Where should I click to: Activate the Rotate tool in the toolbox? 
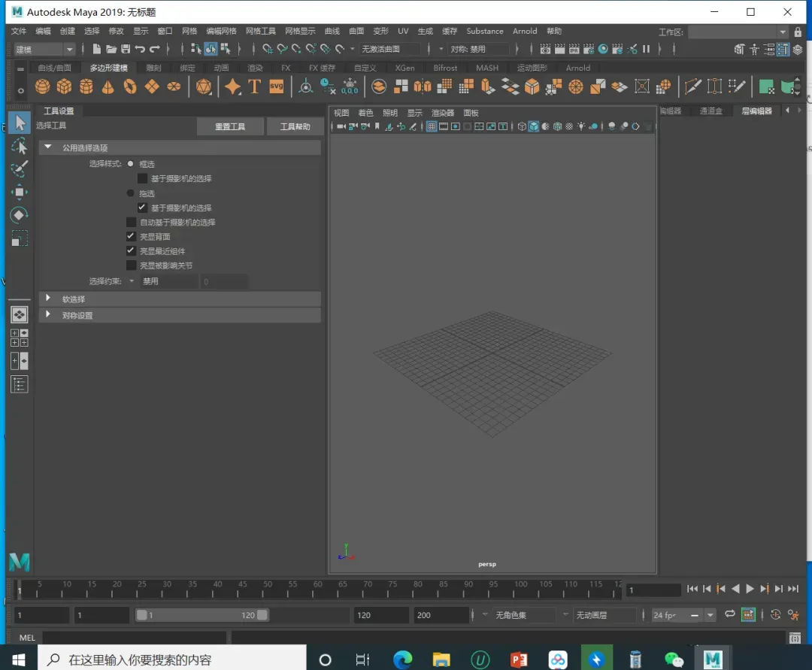point(20,216)
